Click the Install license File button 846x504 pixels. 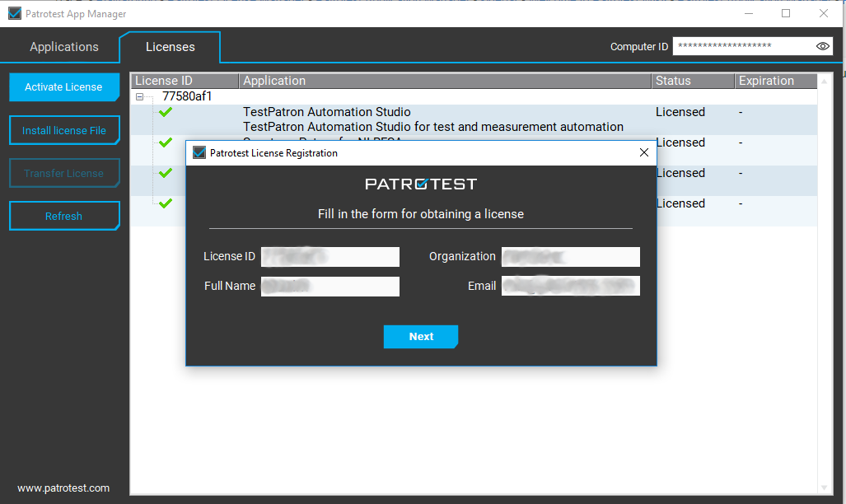pos(64,130)
